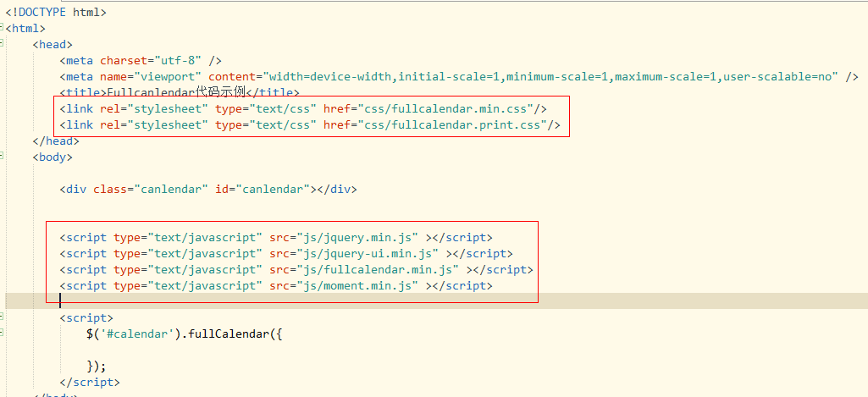Viewport: 868px width, 397px height.
Task: Place cursor on the highlighted empty line
Action: pos(436,301)
